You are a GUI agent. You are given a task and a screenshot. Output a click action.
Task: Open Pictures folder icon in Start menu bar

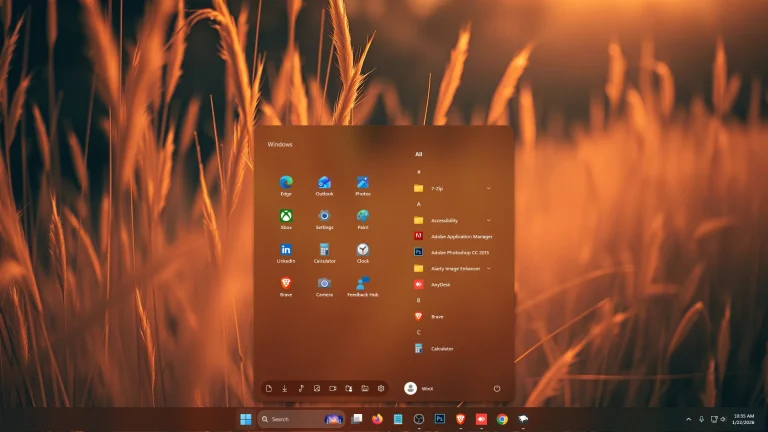point(317,388)
